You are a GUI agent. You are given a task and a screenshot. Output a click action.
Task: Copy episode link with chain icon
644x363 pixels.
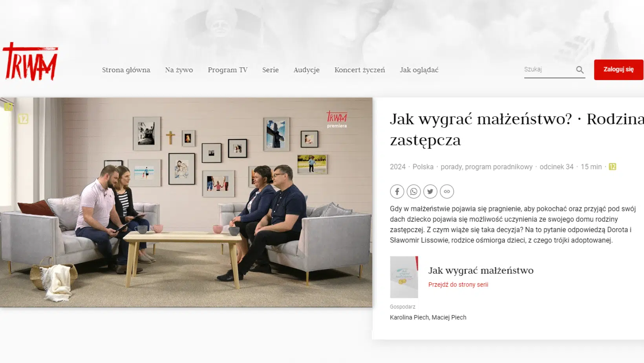coord(447,191)
